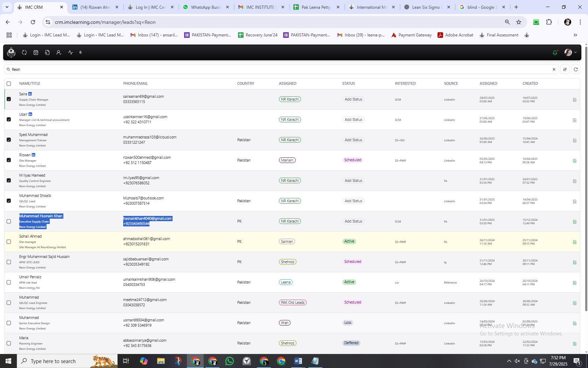
Task: Open the profile avatar dropdown in CRM header
Action: pos(570,53)
